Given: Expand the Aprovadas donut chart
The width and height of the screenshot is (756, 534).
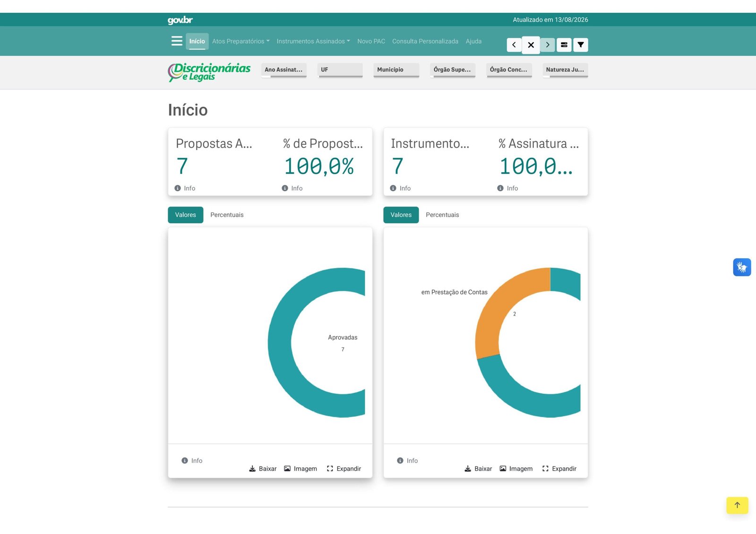Looking at the screenshot, I should pos(344,469).
